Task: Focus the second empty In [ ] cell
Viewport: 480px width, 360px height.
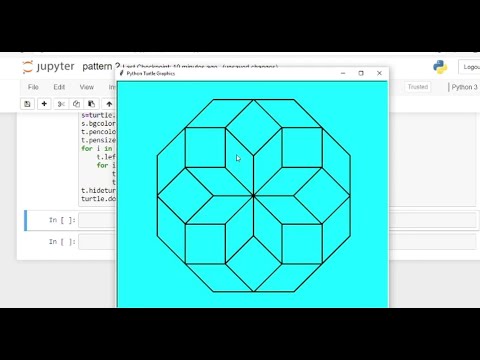Action: 277,242
